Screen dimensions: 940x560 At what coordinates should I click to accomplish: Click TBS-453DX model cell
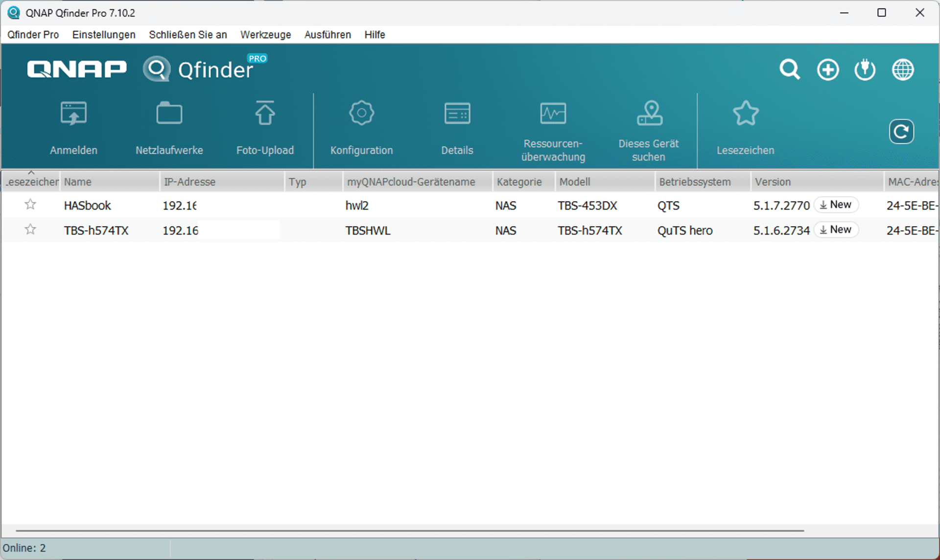click(587, 206)
